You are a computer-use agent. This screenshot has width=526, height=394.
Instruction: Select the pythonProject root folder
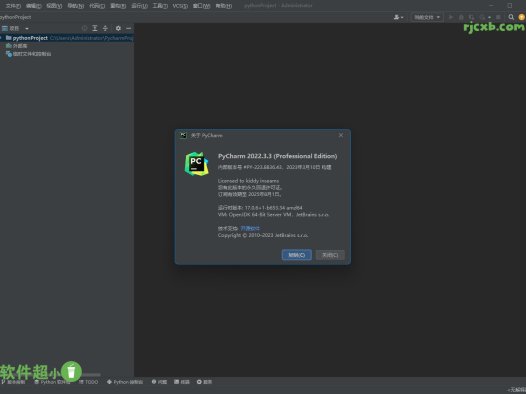point(67,38)
